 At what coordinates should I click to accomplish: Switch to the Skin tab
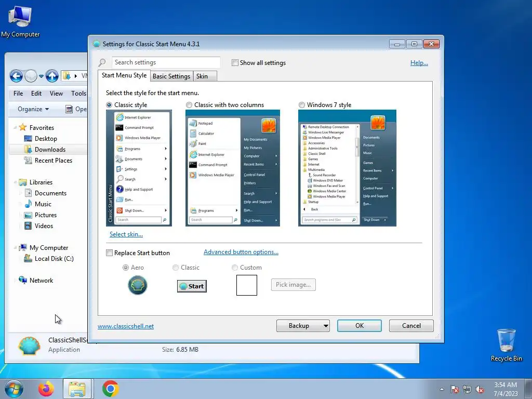(202, 76)
